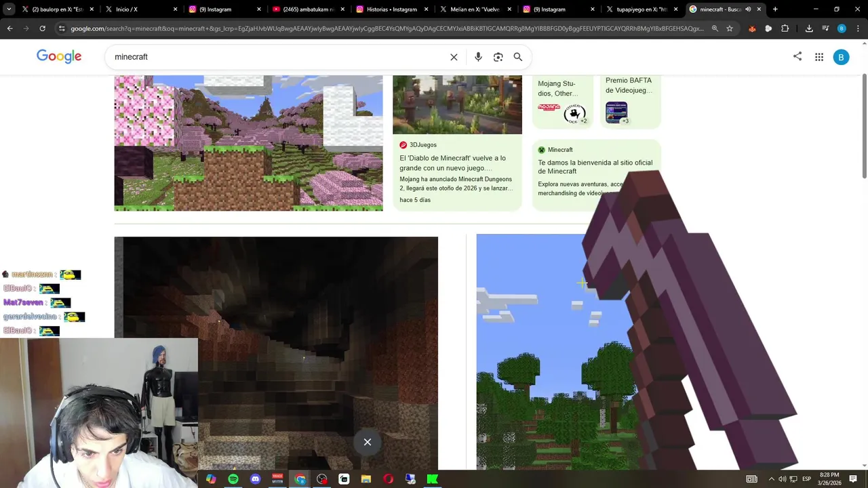Viewport: 868px width, 488px height.
Task: Open the 3DJuegos source link
Action: (418, 145)
